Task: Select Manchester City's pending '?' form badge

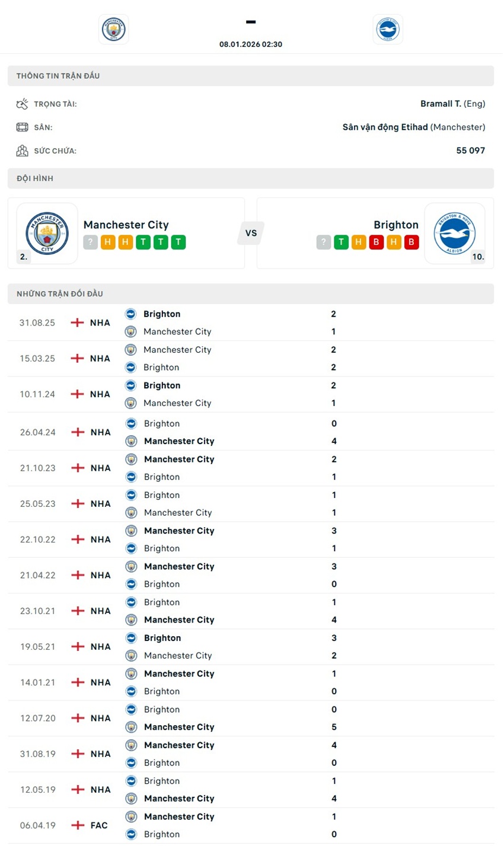Action: [x=89, y=242]
